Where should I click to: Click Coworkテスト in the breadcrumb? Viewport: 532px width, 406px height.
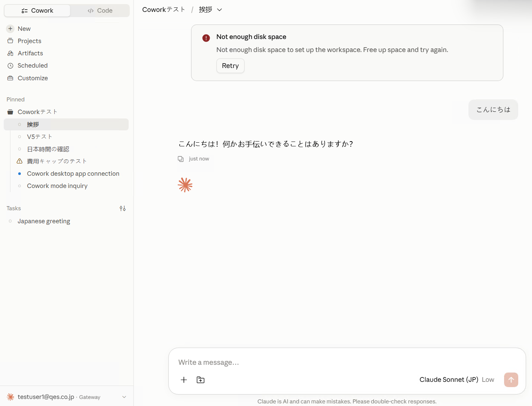tap(164, 10)
